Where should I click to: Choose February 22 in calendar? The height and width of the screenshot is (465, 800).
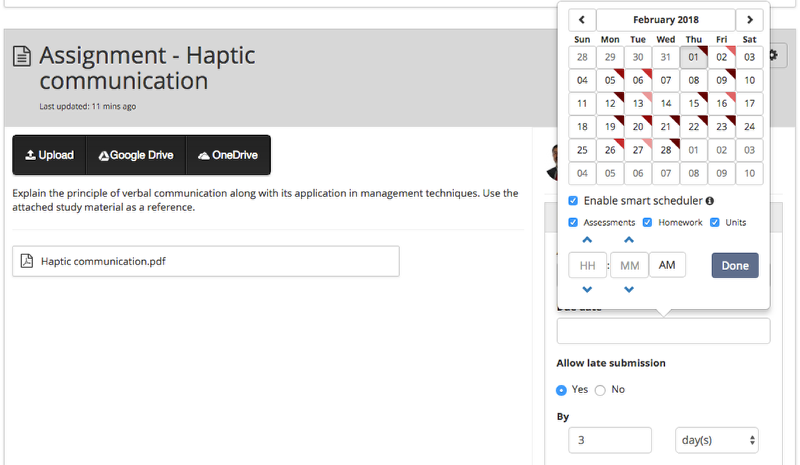[693, 127]
